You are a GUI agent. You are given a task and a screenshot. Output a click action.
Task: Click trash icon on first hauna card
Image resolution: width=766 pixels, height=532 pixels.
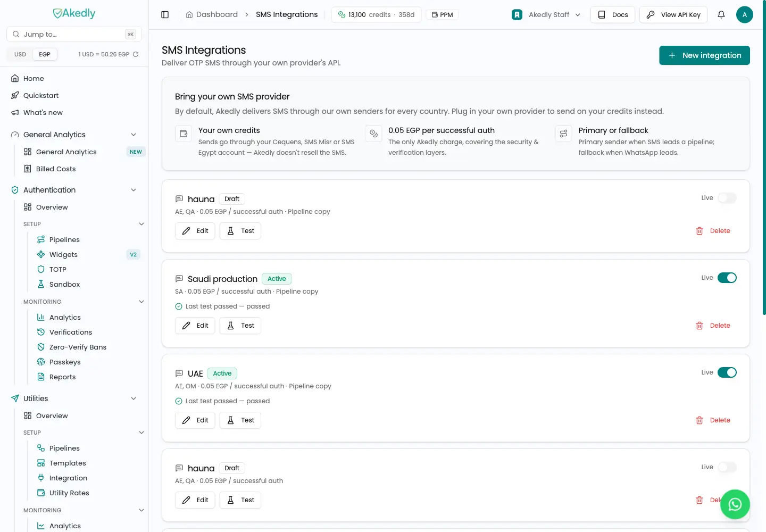[x=700, y=231]
